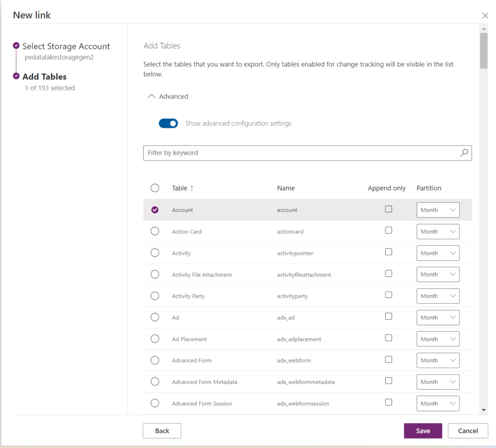Click the Cancel button
The height and width of the screenshot is (448, 496).
pos(468,431)
